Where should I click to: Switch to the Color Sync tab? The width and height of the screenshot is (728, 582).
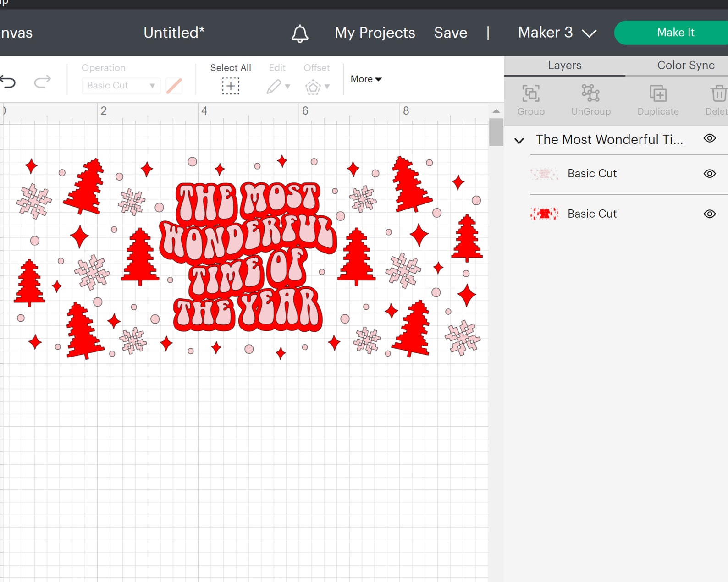[685, 65]
